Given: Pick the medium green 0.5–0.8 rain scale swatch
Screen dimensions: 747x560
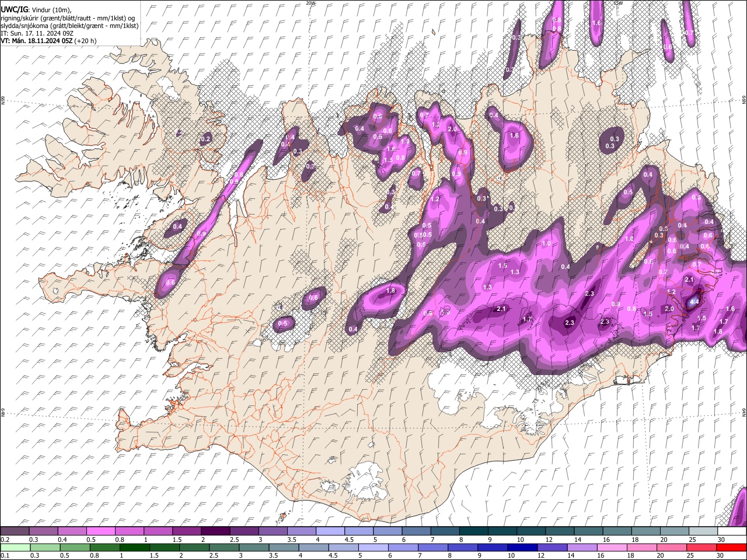Looking at the screenshot, I should point(75,547).
